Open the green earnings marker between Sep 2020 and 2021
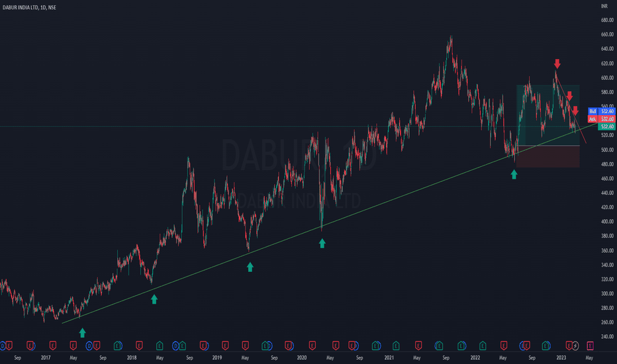This screenshot has height=364, width=617. point(376,345)
